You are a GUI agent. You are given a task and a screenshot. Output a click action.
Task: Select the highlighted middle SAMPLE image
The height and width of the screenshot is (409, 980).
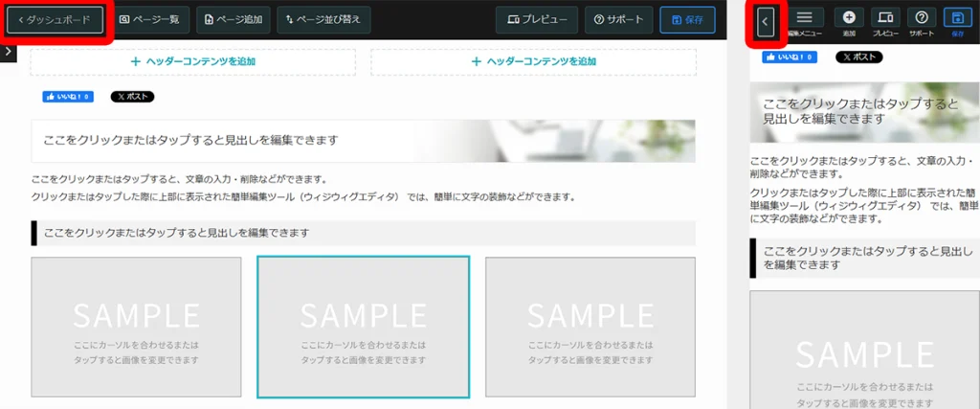(364, 327)
